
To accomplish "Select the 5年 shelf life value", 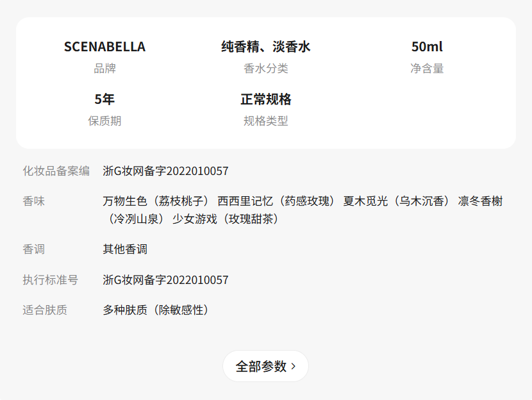I will (x=104, y=99).
